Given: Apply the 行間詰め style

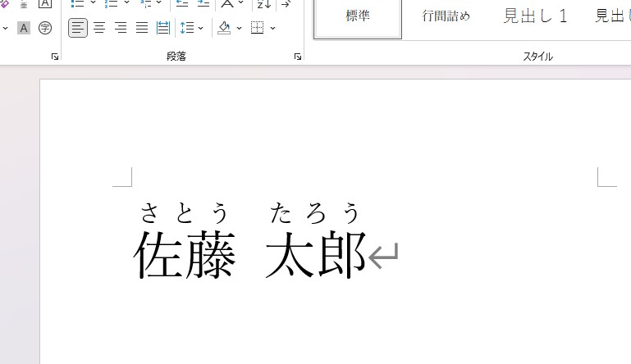Looking at the screenshot, I should coord(446,16).
